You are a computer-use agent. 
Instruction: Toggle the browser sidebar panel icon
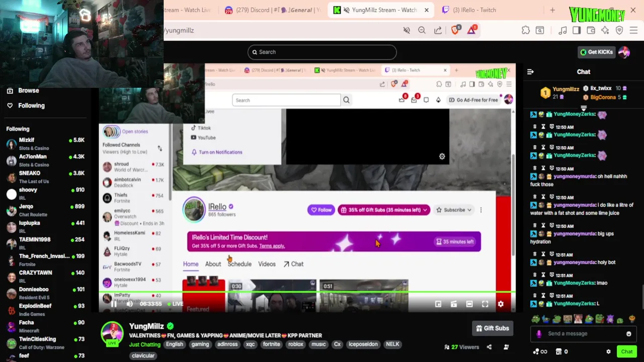(x=577, y=30)
